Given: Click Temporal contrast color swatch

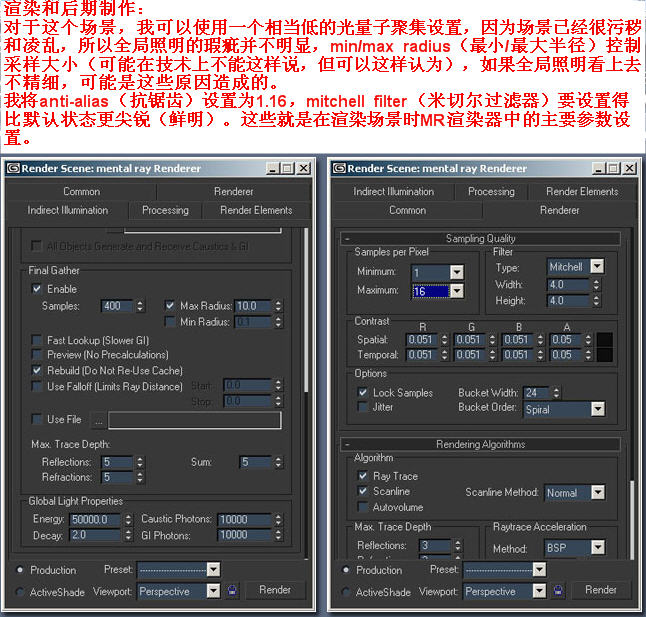Looking at the screenshot, I should point(604,355).
